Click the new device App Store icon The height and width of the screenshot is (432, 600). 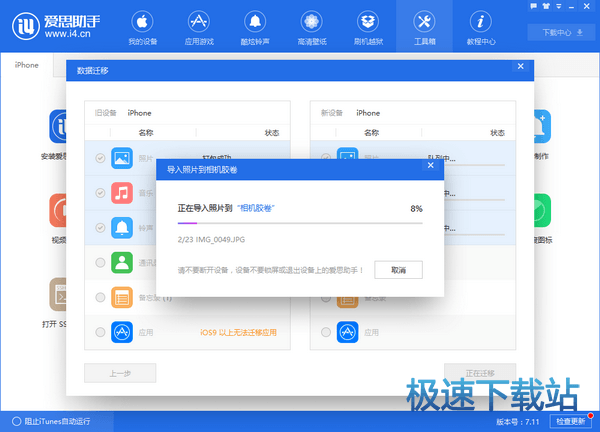(x=347, y=332)
